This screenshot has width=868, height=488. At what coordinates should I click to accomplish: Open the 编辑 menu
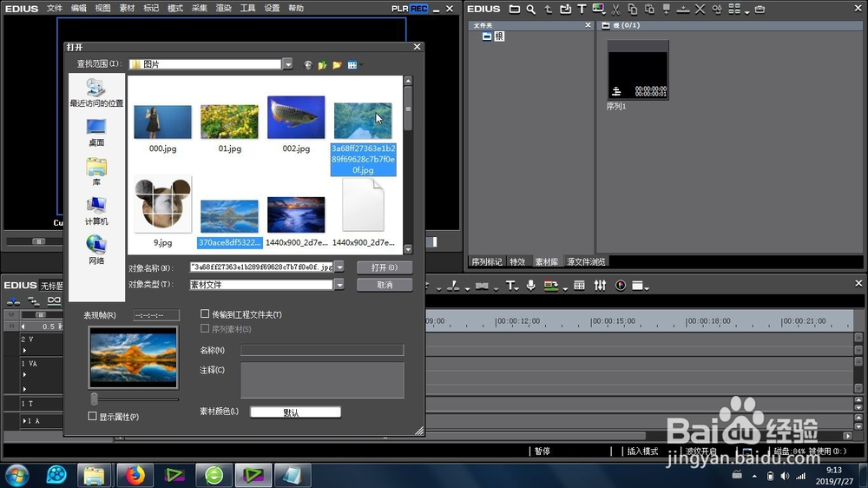pyautogui.click(x=79, y=9)
